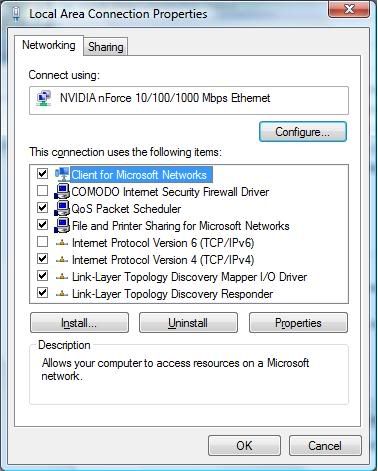Open Properties for the selected item
The image size is (378, 471).
[x=298, y=323]
